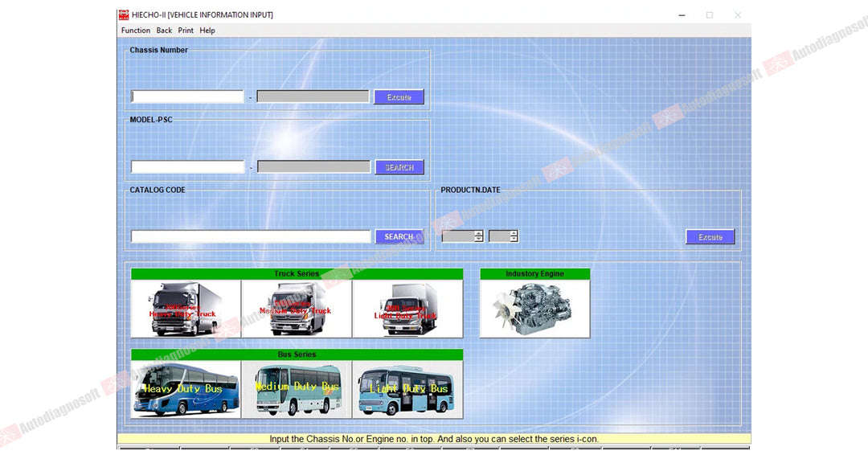Click Excute button for Chassis Number
The width and height of the screenshot is (868, 459).
[x=399, y=97]
